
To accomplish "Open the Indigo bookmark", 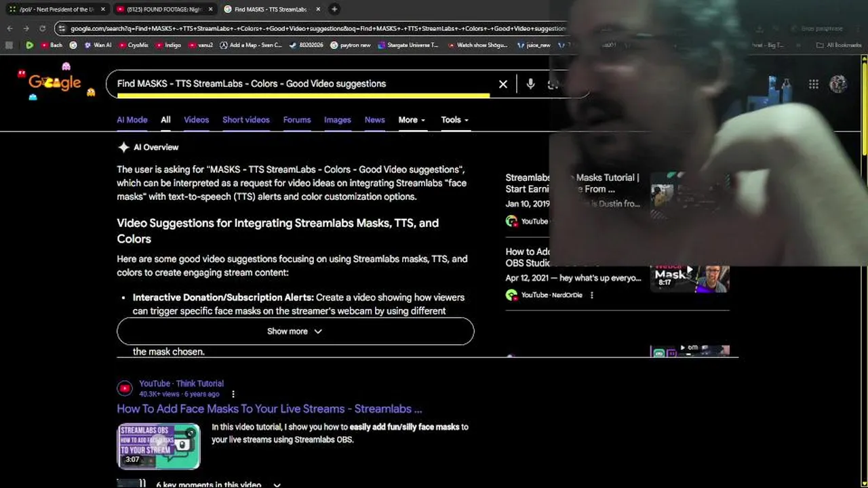I will [x=168, y=45].
